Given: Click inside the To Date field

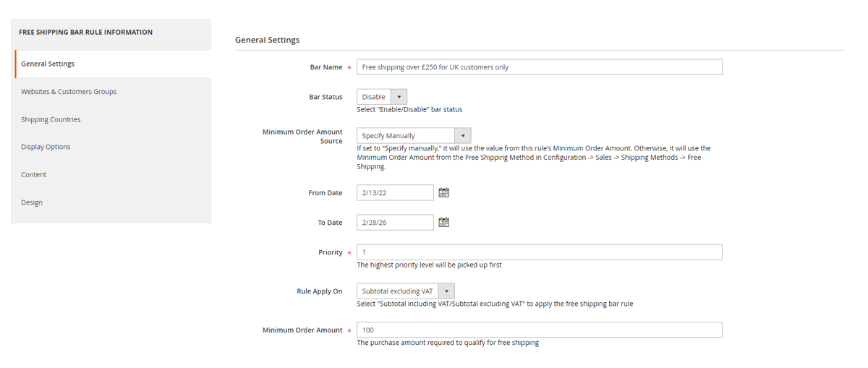Looking at the screenshot, I should pos(395,223).
